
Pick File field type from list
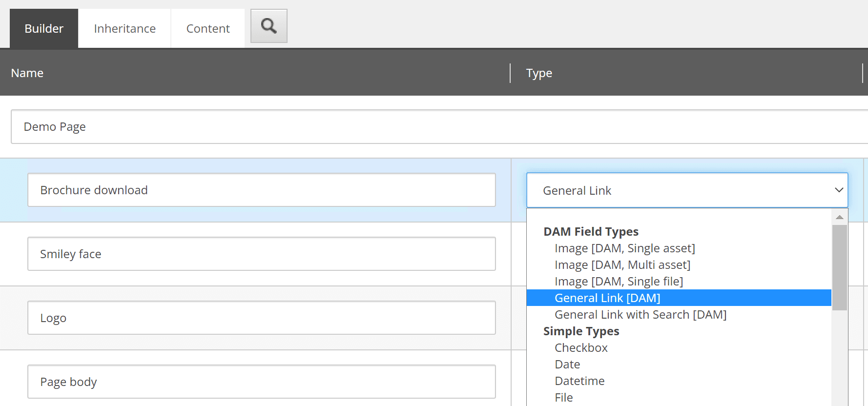(x=564, y=398)
